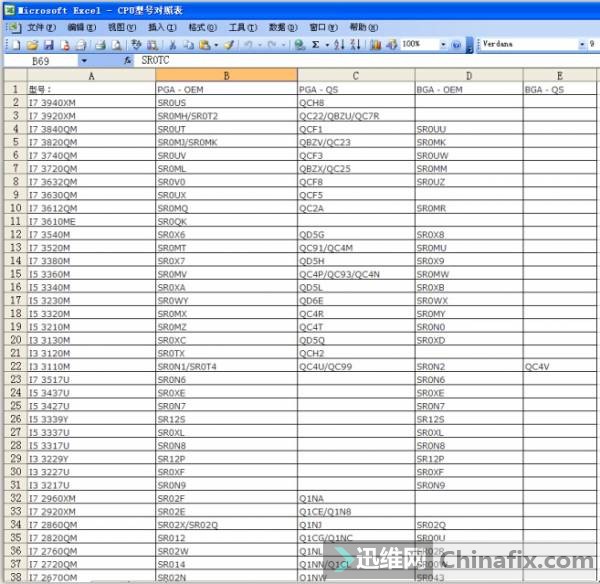Click the Open file folder icon
This screenshot has height=584, width=600.
[32, 45]
